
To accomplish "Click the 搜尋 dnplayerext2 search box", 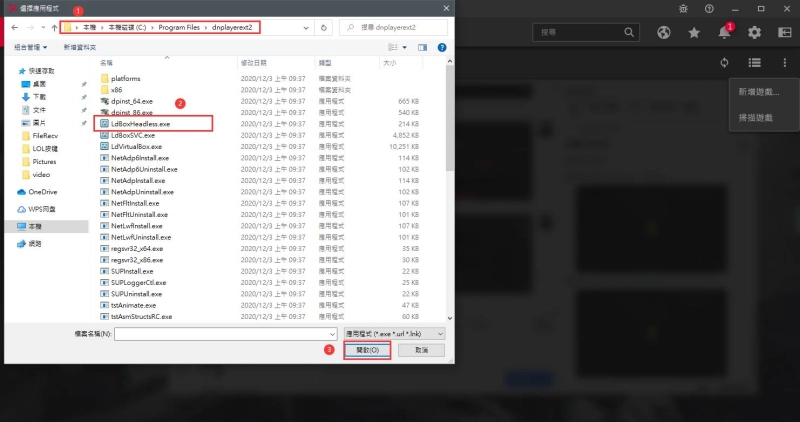I will point(393,28).
